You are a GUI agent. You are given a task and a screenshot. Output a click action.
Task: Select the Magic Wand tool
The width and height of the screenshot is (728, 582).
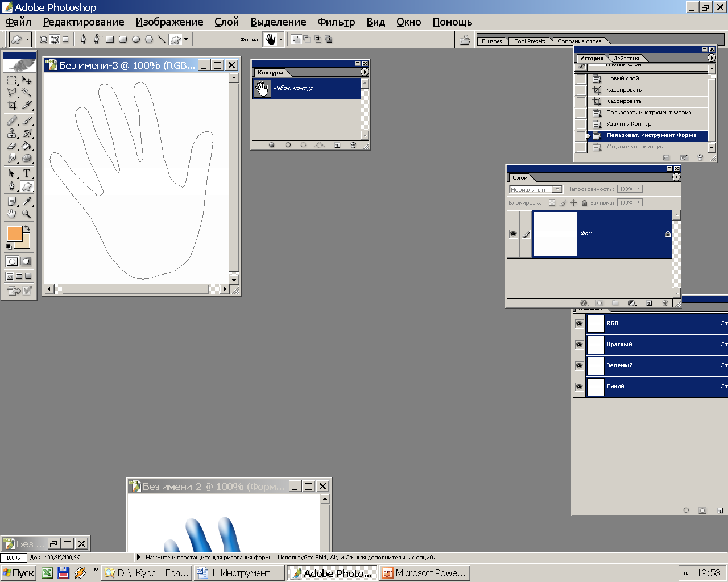click(x=27, y=93)
